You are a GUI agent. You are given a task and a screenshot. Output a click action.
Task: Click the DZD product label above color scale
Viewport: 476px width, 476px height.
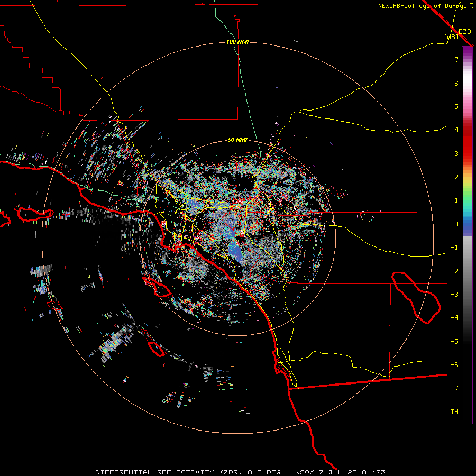pyautogui.click(x=465, y=32)
